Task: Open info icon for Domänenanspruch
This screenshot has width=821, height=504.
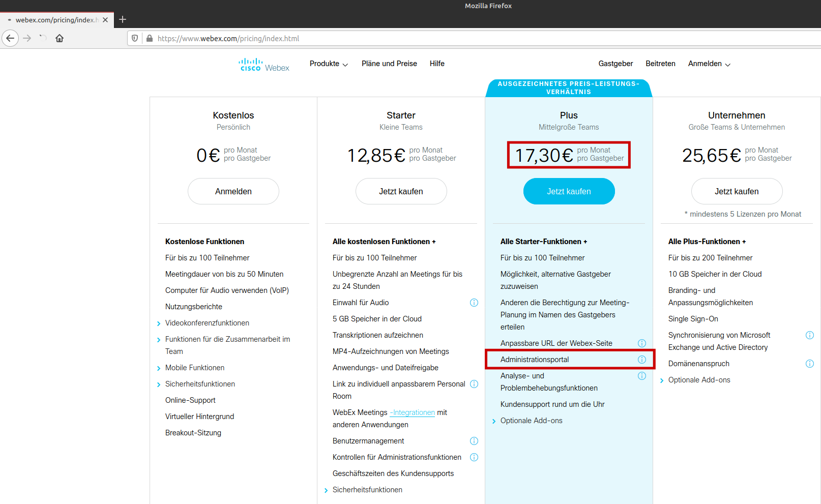Action: point(810,364)
